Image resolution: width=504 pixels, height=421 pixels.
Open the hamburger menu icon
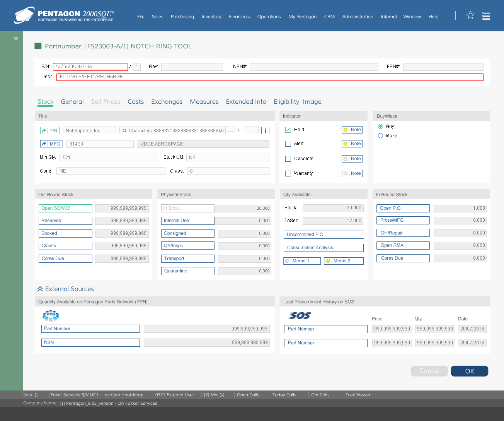tap(486, 16)
